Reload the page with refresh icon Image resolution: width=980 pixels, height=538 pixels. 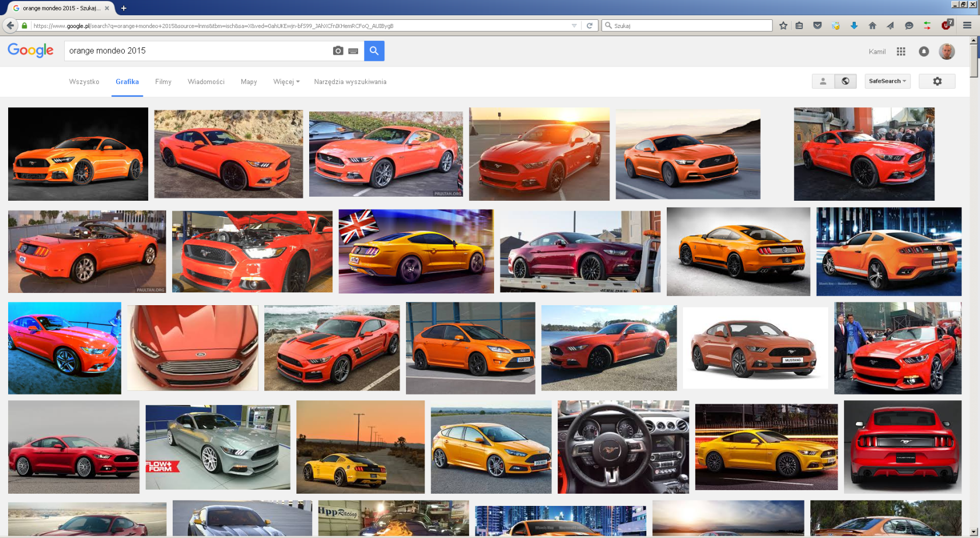pyautogui.click(x=590, y=26)
